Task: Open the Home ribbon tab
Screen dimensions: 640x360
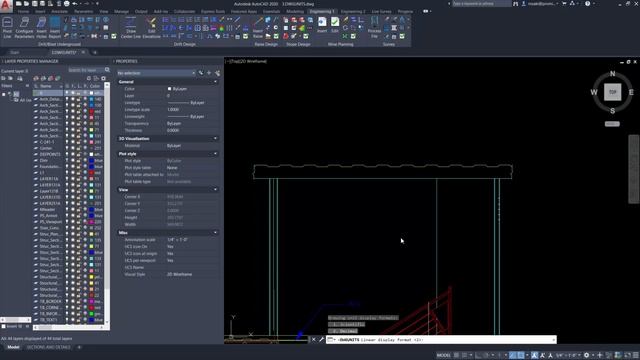Action: point(23,11)
